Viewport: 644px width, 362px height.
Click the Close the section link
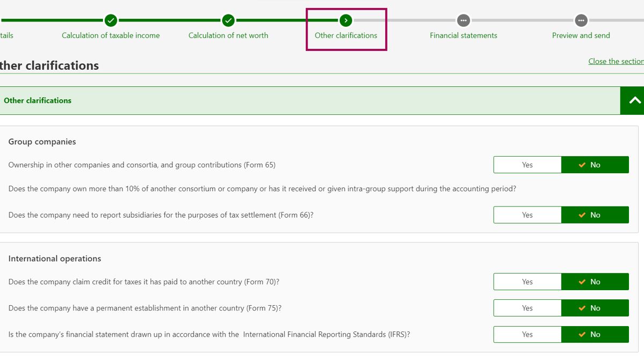tap(616, 61)
